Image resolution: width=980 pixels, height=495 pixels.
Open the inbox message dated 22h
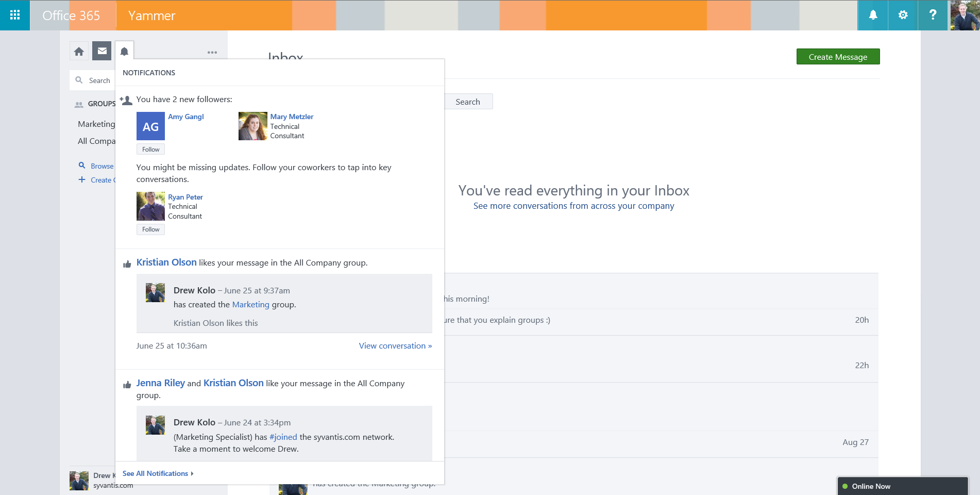click(x=661, y=359)
